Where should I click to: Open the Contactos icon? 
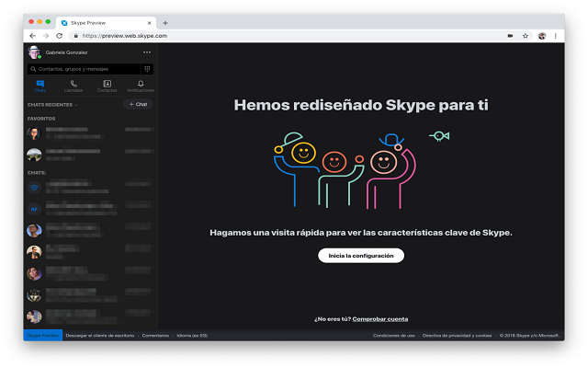point(107,85)
